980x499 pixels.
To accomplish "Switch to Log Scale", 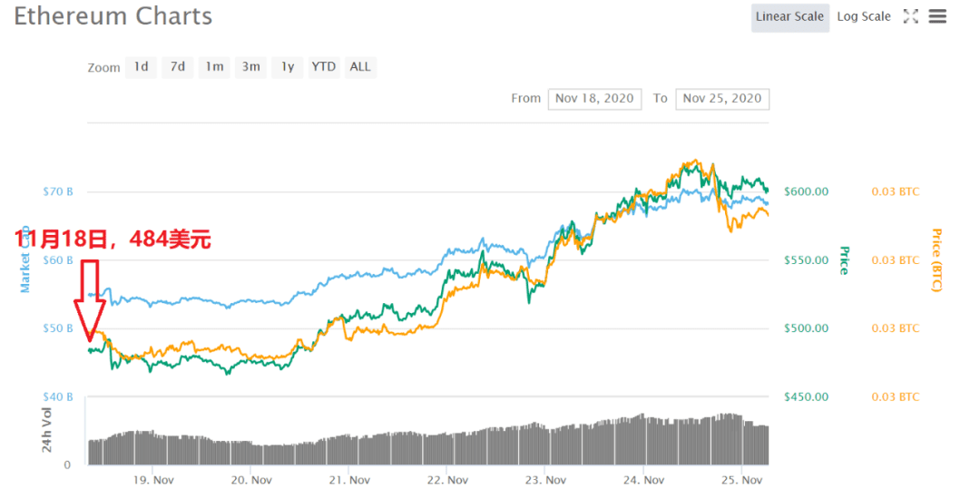I will pyautogui.click(x=864, y=17).
